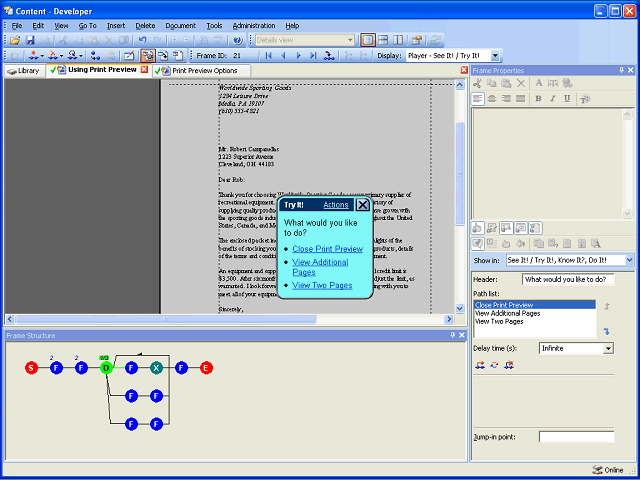640x480 pixels.
Task: Click the 'Close Print Preview' link
Action: (327, 249)
